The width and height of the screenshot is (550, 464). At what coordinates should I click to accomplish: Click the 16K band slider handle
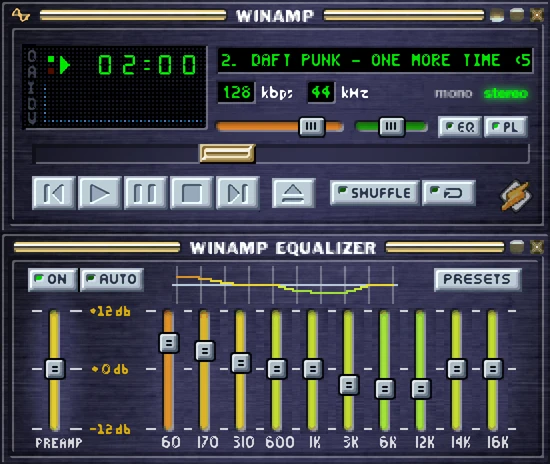[493, 369]
